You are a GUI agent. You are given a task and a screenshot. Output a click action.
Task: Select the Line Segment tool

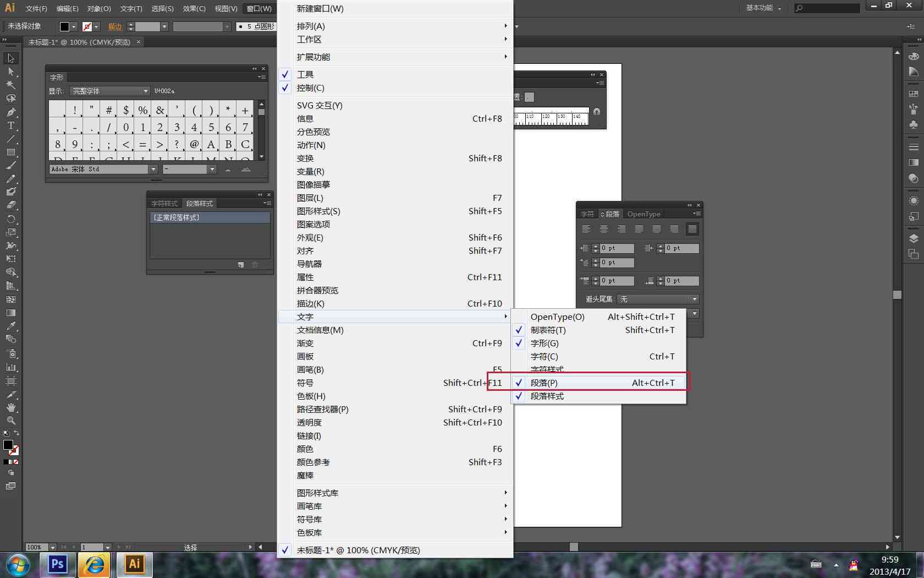[10, 139]
